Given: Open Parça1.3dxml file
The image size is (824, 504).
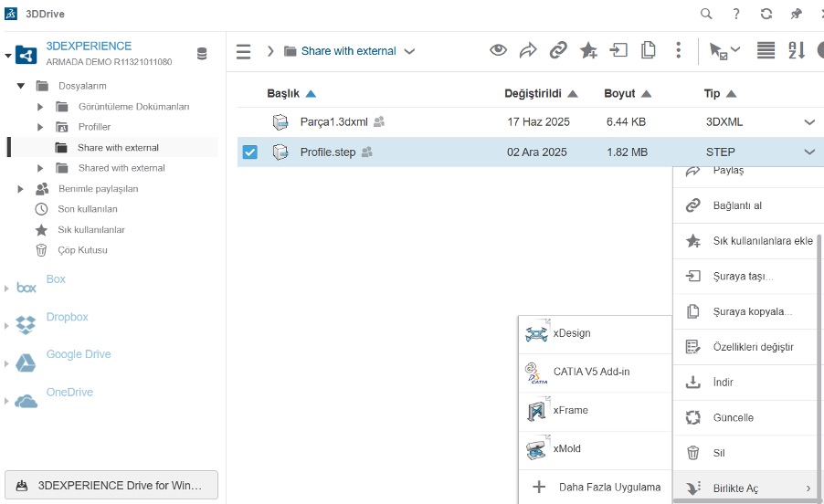Looking at the screenshot, I should [x=333, y=121].
